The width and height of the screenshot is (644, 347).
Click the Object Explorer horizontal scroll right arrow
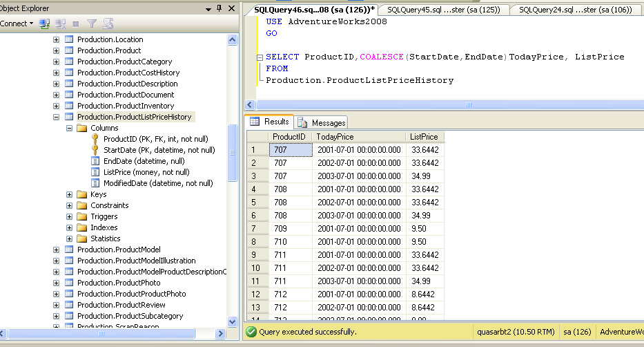221,333
